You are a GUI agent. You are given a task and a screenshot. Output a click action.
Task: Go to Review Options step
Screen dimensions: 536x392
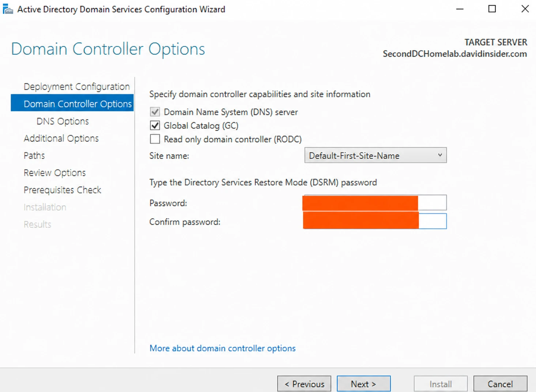pos(54,173)
